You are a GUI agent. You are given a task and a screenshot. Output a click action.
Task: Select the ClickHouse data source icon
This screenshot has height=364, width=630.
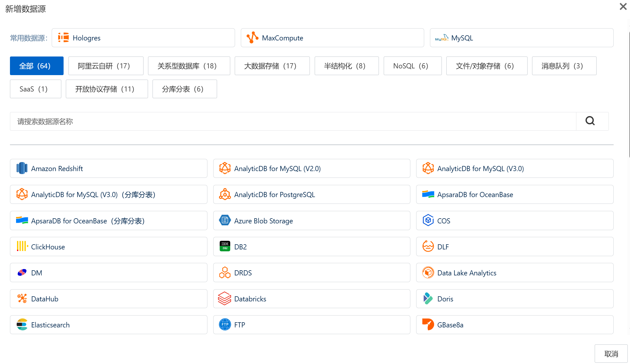pos(22,247)
